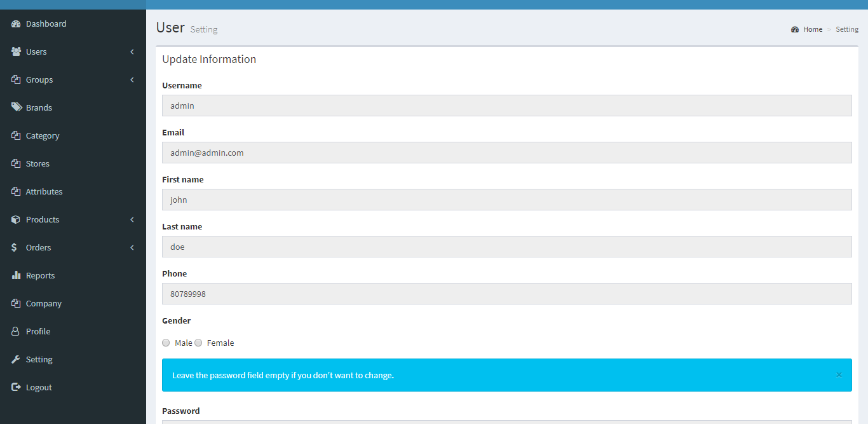This screenshot has width=868, height=424.
Task: Open the Company menu item
Action: [73, 303]
